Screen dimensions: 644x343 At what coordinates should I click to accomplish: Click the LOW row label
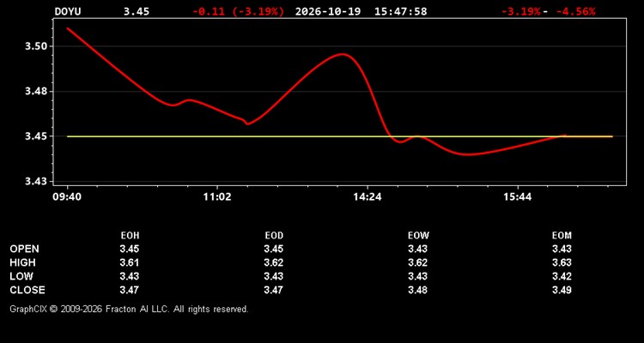pos(21,276)
